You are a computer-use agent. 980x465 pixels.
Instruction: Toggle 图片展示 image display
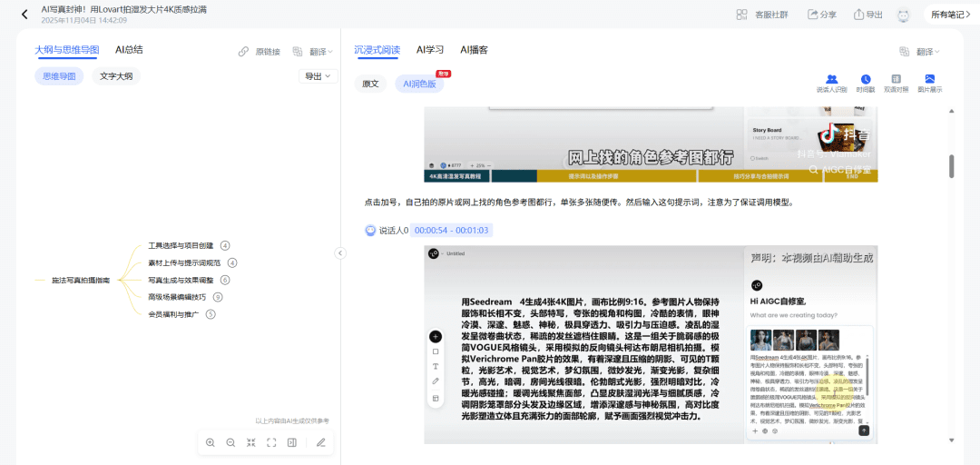929,80
